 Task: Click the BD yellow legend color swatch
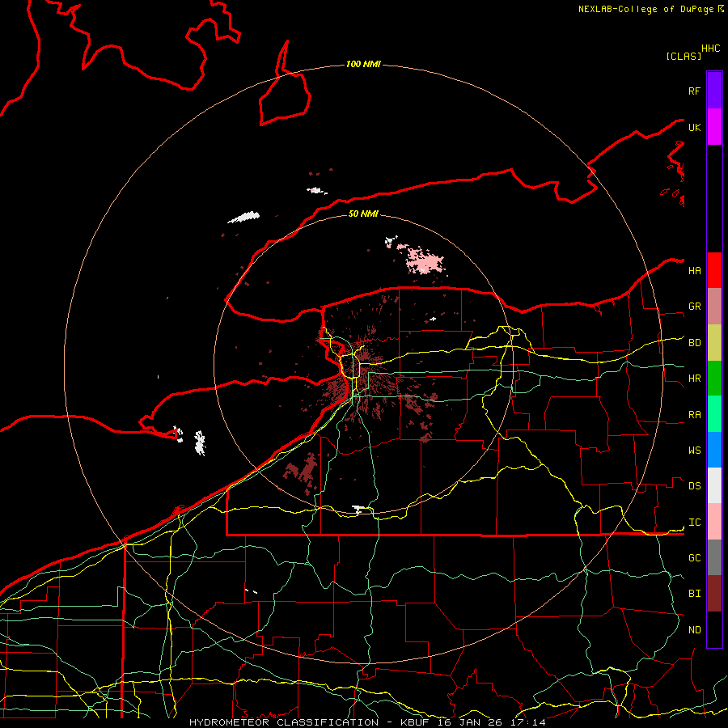pos(714,342)
